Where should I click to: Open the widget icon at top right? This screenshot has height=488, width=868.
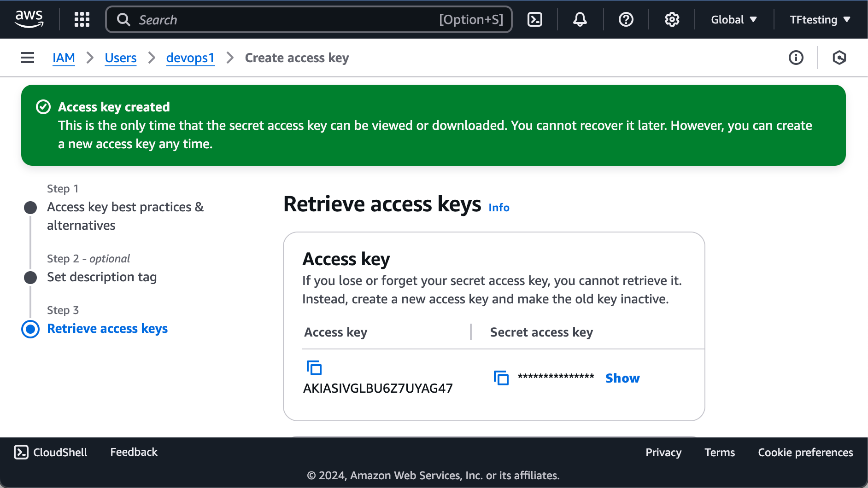[x=840, y=58]
